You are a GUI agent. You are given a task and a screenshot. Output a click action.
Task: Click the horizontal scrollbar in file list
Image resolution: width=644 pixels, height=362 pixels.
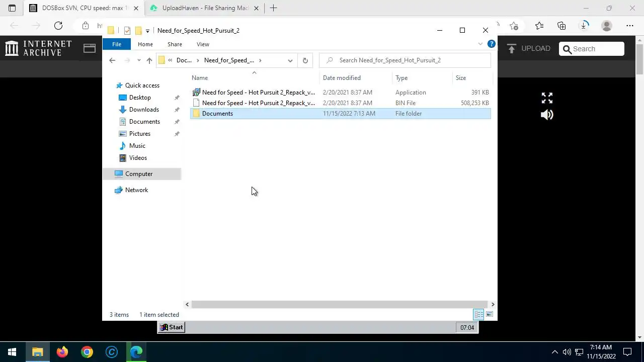click(339, 304)
